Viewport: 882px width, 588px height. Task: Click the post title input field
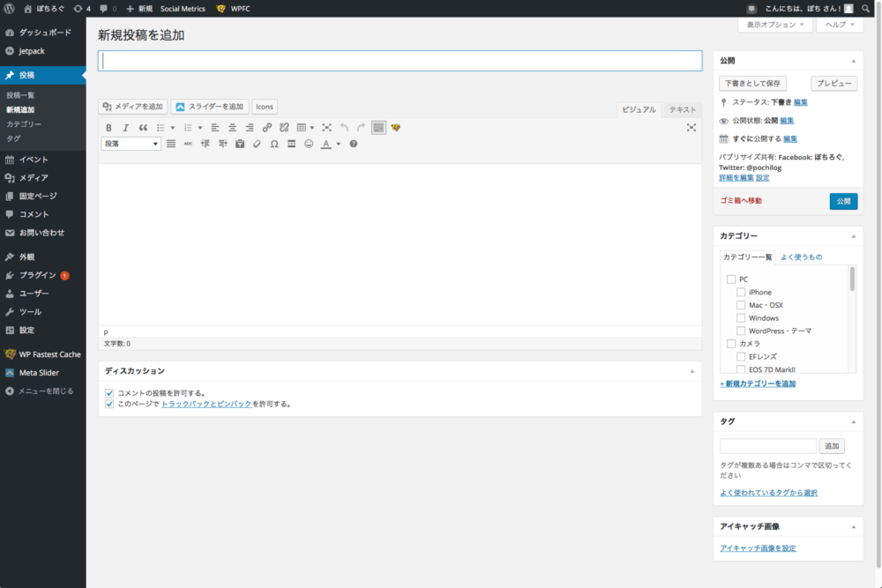coord(400,61)
